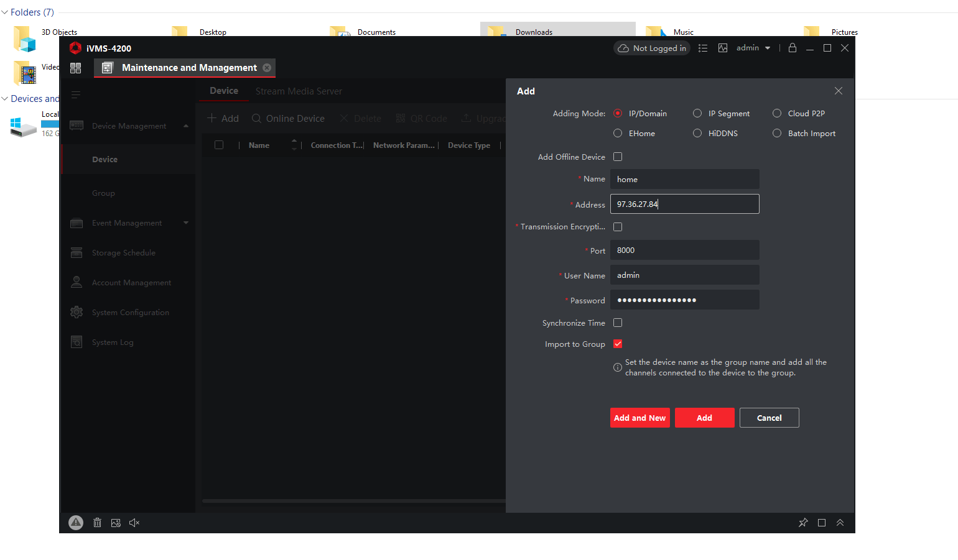Expand the Event Management section
The height and width of the screenshot is (560, 958).
(x=185, y=223)
